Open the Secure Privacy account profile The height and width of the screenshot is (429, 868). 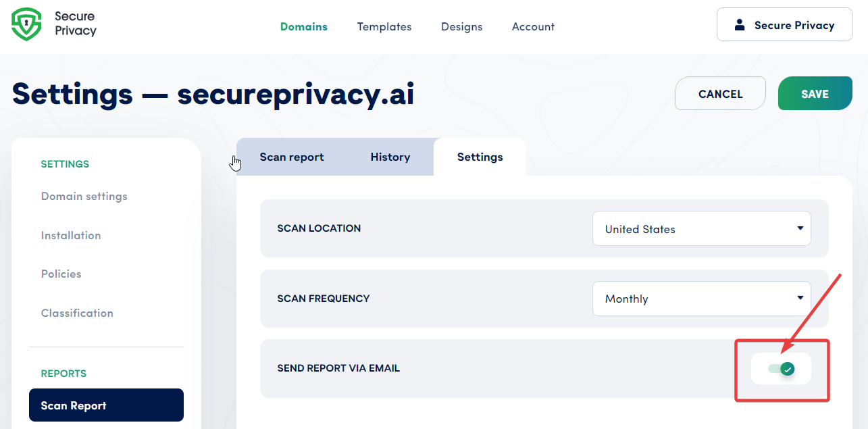784,24
